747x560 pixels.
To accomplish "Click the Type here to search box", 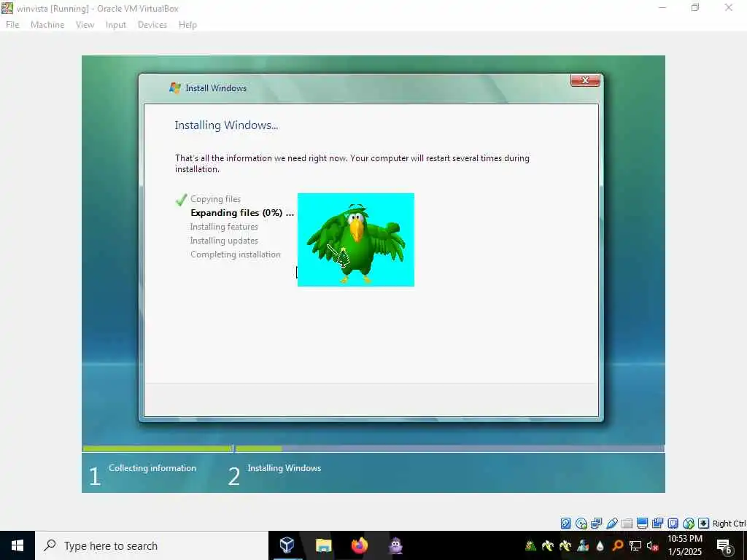I will click(152, 545).
